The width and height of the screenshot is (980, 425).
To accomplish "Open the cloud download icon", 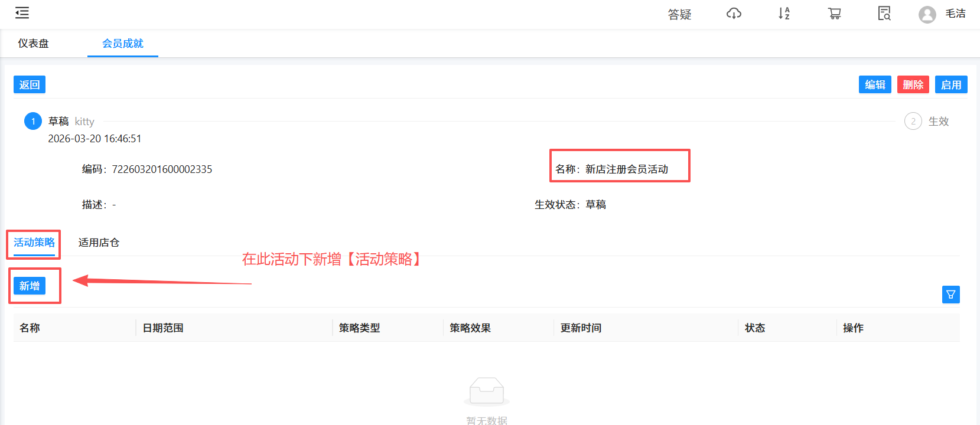I will point(734,14).
